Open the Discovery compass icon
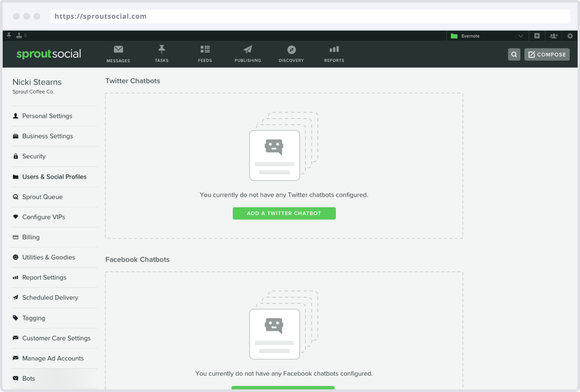 (x=291, y=50)
